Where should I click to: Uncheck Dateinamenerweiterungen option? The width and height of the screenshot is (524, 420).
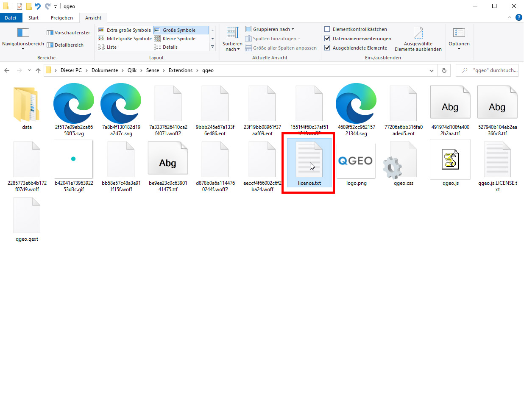(x=327, y=39)
